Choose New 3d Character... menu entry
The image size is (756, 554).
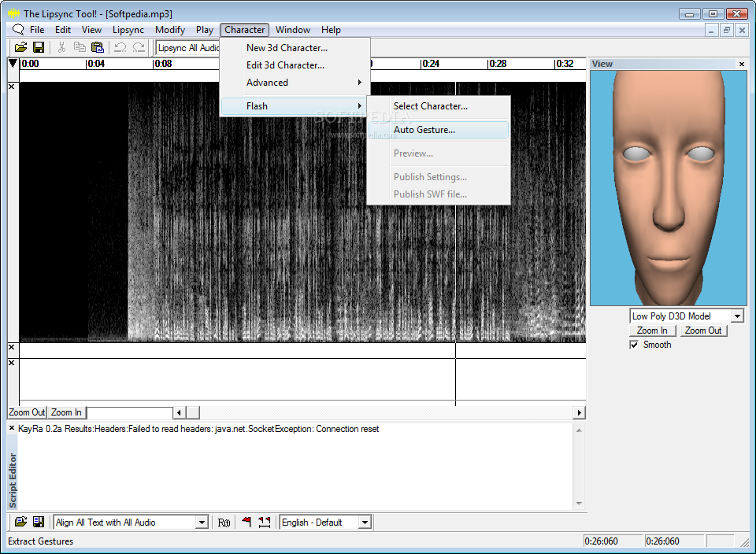(x=295, y=48)
